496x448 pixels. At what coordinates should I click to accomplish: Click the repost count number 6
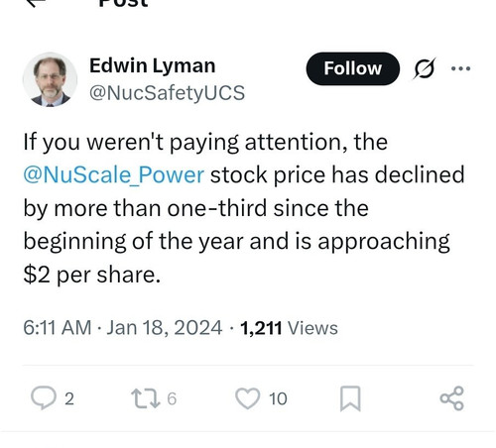[x=172, y=398]
